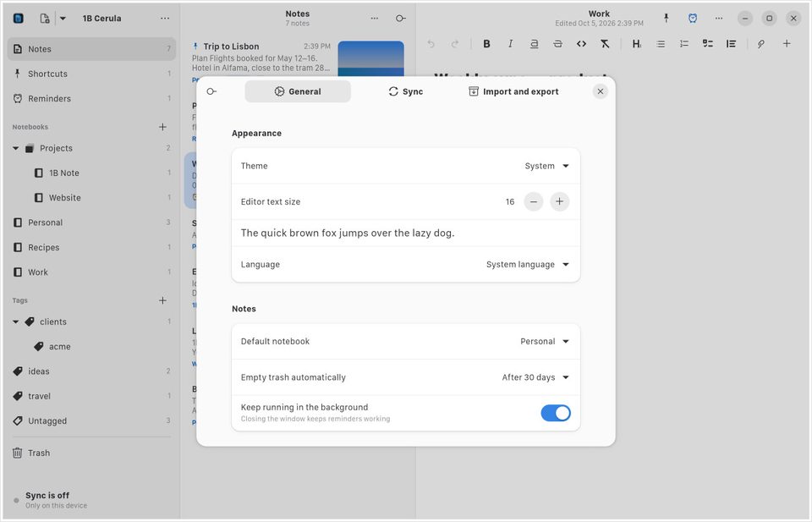Open the Language dropdown
The width and height of the screenshot is (812, 522).
(528, 264)
